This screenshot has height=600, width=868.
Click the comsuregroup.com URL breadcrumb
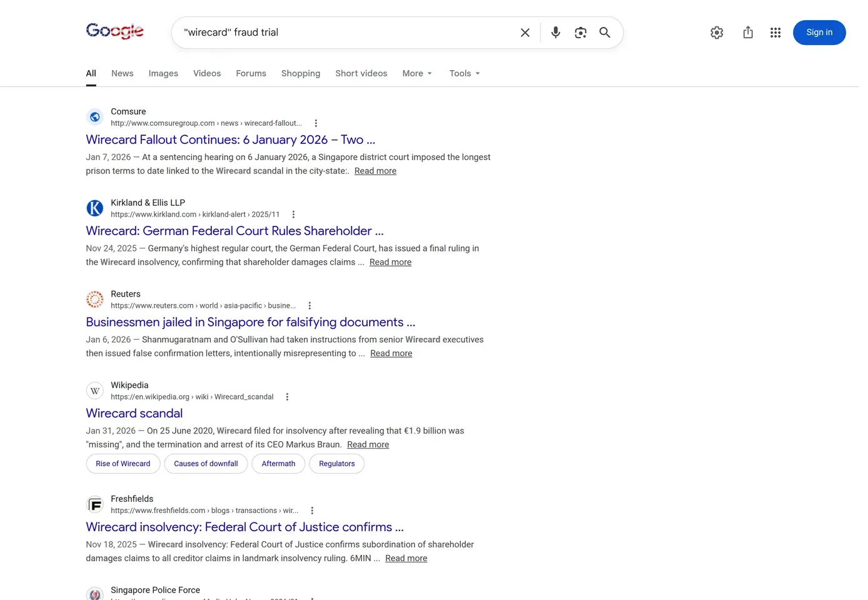click(x=206, y=123)
